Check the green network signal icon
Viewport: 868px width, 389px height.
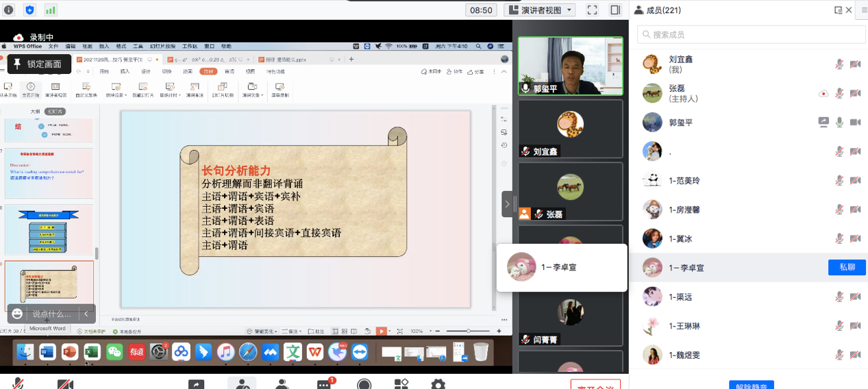[x=51, y=10]
